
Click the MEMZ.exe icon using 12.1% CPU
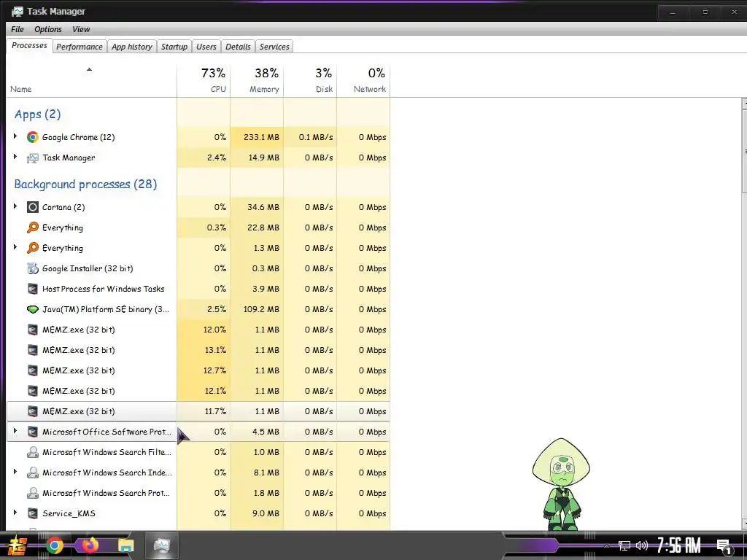click(32, 391)
